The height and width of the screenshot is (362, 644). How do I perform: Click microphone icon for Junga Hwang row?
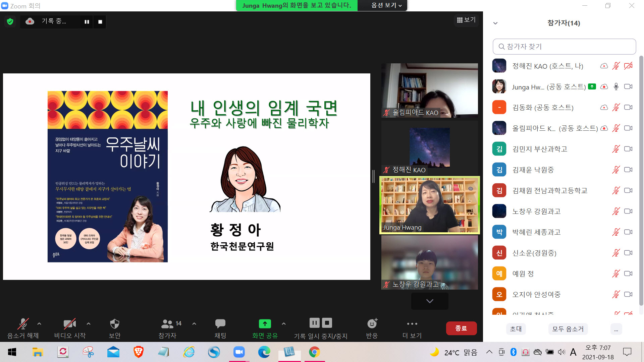[616, 86]
